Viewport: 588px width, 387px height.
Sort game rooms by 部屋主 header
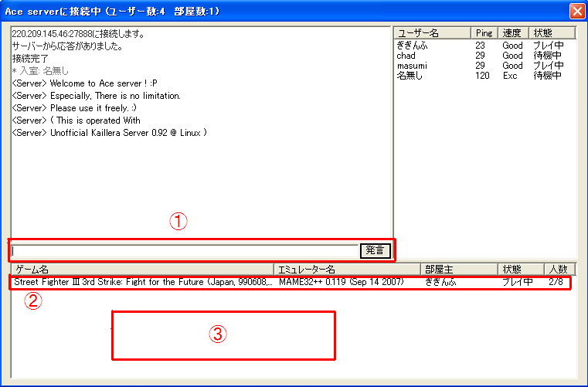coord(459,269)
